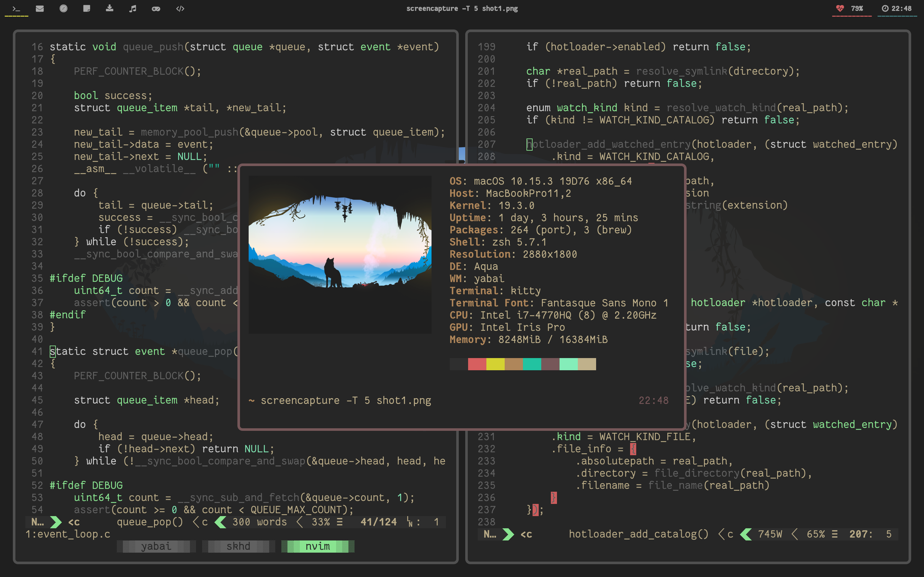This screenshot has width=924, height=577.
Task: Open the code brackets workspace icon
Action: point(180,8)
